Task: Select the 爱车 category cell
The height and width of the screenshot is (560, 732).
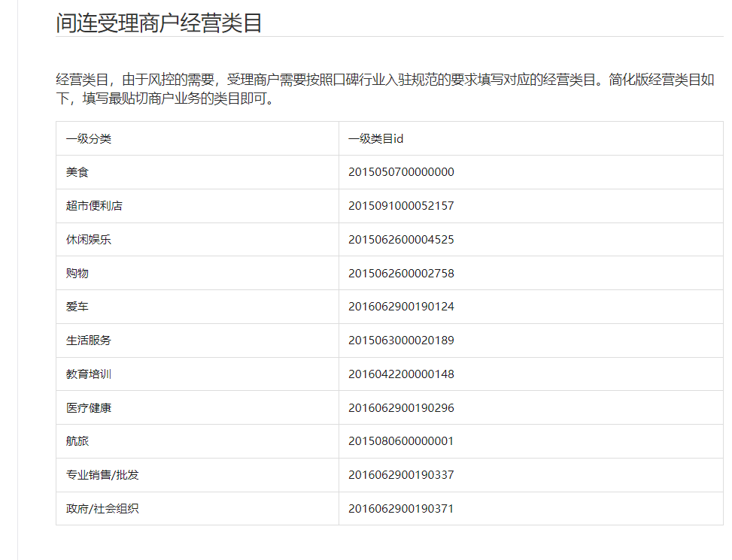Action: 77,307
